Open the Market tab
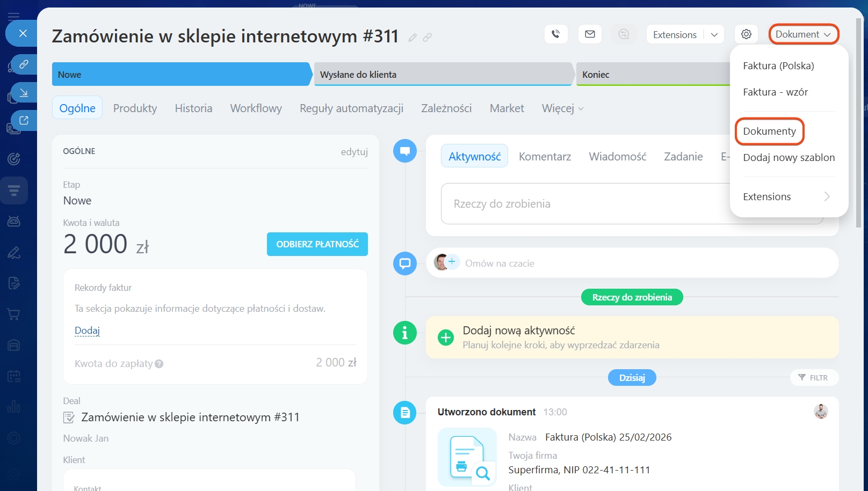This screenshot has height=491, width=868. point(507,108)
